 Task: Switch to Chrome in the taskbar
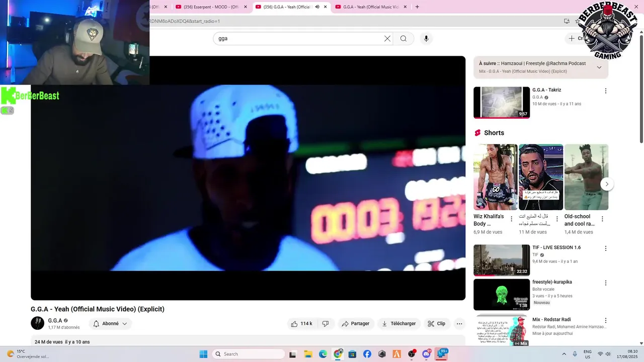pyautogui.click(x=338, y=354)
